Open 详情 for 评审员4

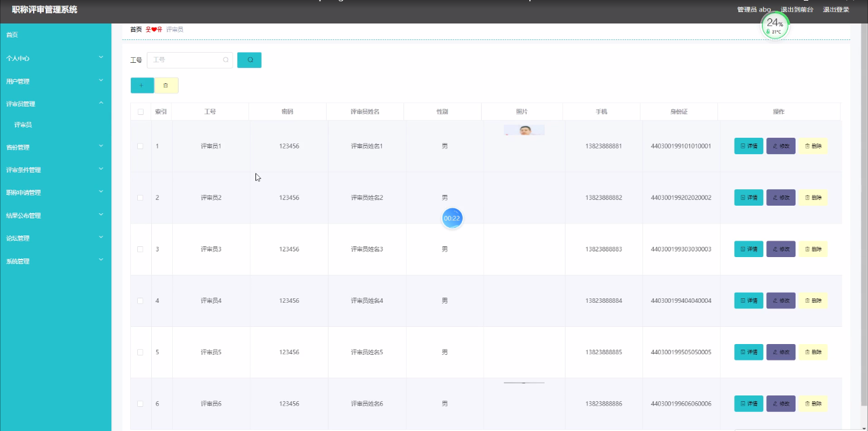coord(749,300)
